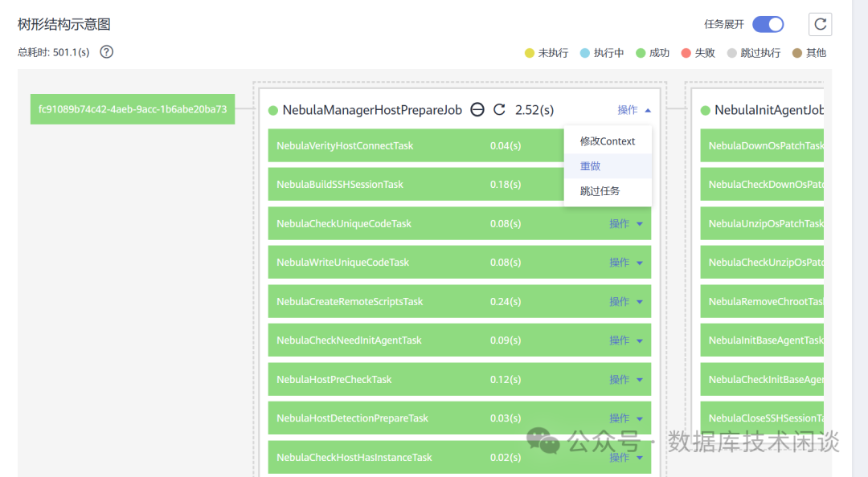Image resolution: width=868 pixels, height=477 pixels.
Task: Open 操作 dropdown for NebulaCheckNeedInitAgentTask
Action: click(626, 340)
